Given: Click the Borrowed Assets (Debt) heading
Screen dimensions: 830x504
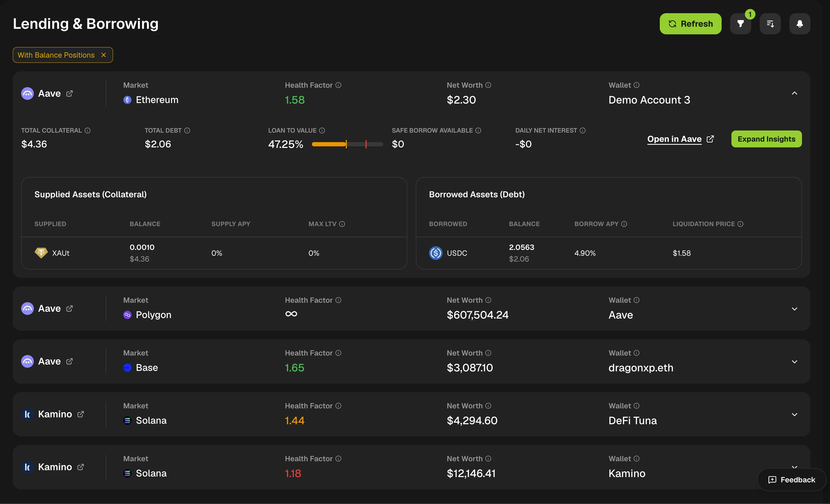Looking at the screenshot, I should click(x=477, y=194).
